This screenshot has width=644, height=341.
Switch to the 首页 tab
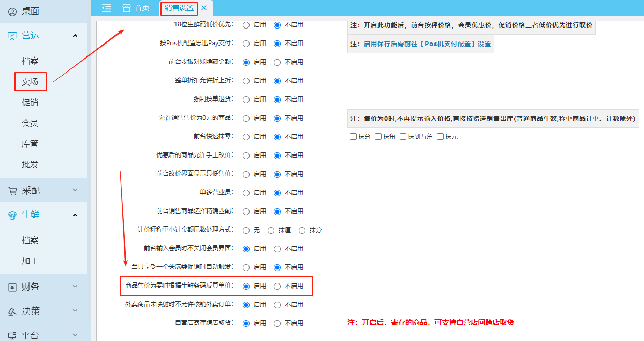(136, 8)
